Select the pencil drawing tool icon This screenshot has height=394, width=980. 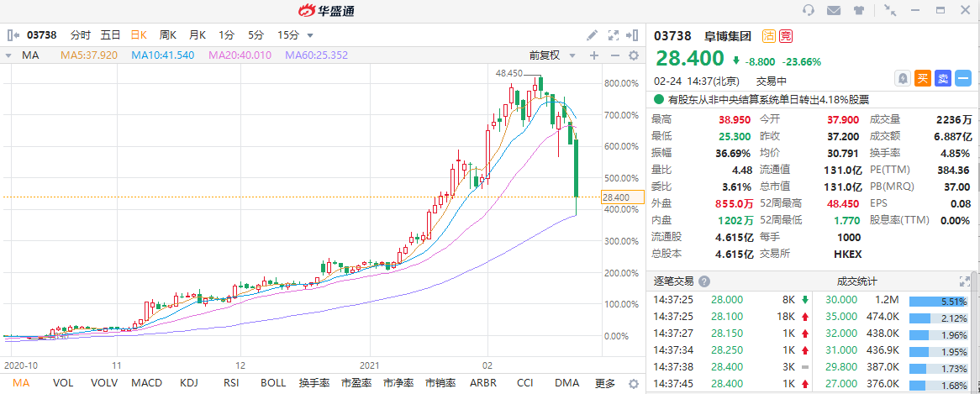(x=592, y=35)
